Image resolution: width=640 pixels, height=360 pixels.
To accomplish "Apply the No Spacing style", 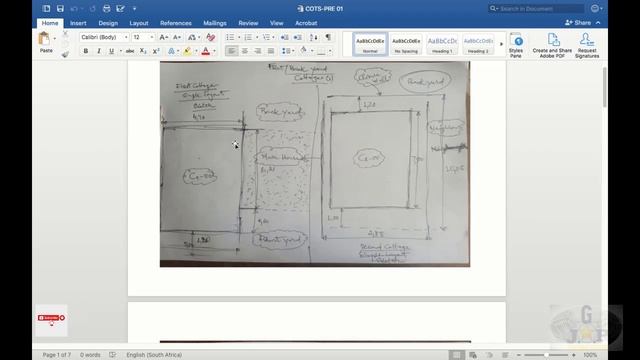I will tap(406, 44).
